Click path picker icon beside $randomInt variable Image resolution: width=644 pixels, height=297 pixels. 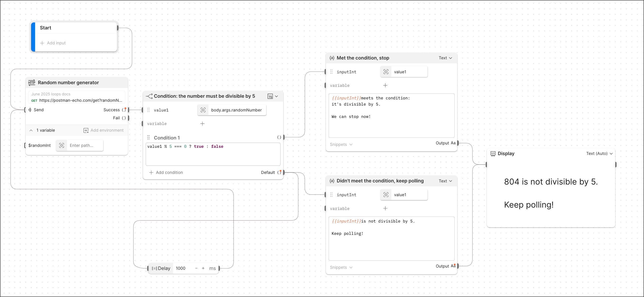click(x=62, y=145)
